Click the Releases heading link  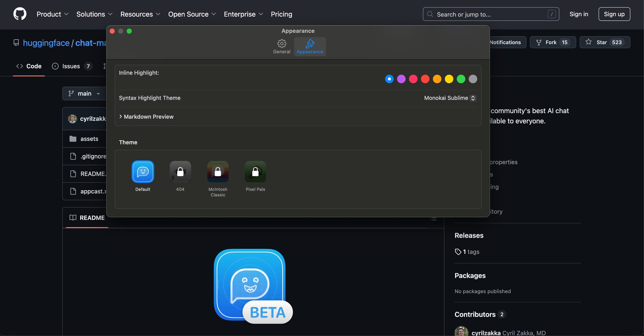click(x=469, y=235)
